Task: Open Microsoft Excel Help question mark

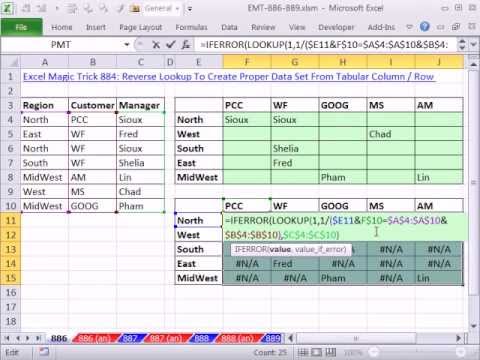Action: click(424, 27)
